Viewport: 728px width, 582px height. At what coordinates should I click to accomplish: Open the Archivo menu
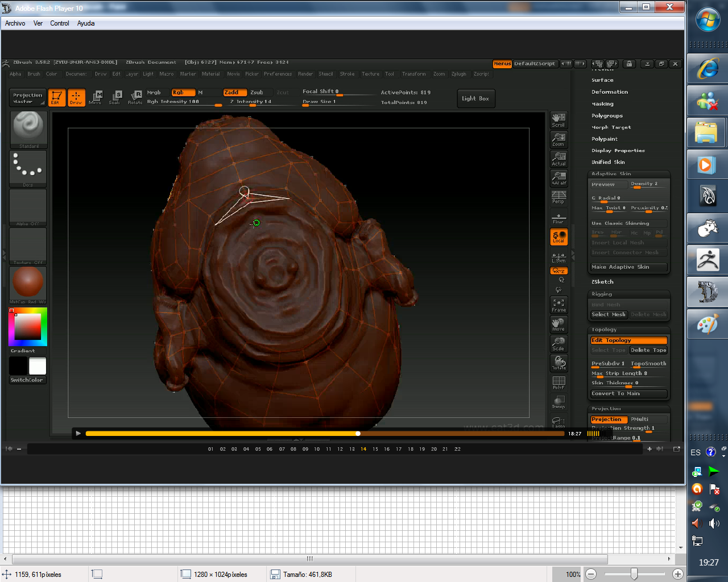(x=15, y=23)
